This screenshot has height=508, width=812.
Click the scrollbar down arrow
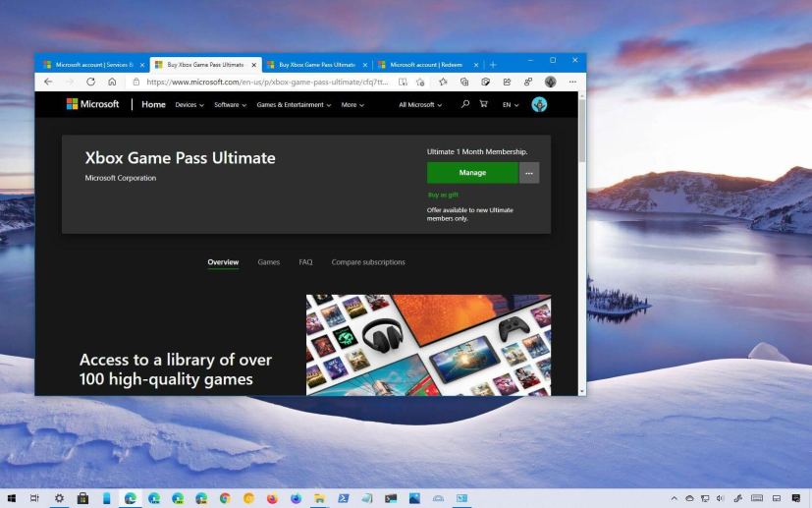[582, 391]
